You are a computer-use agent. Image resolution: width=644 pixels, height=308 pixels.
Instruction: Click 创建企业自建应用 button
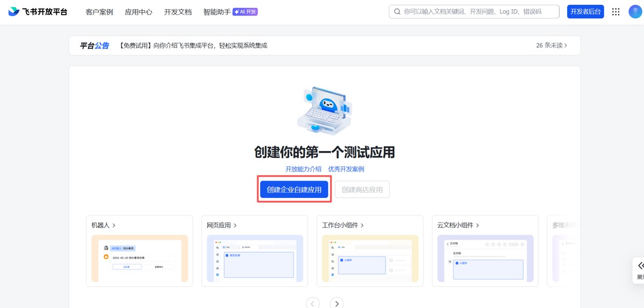pyautogui.click(x=294, y=189)
